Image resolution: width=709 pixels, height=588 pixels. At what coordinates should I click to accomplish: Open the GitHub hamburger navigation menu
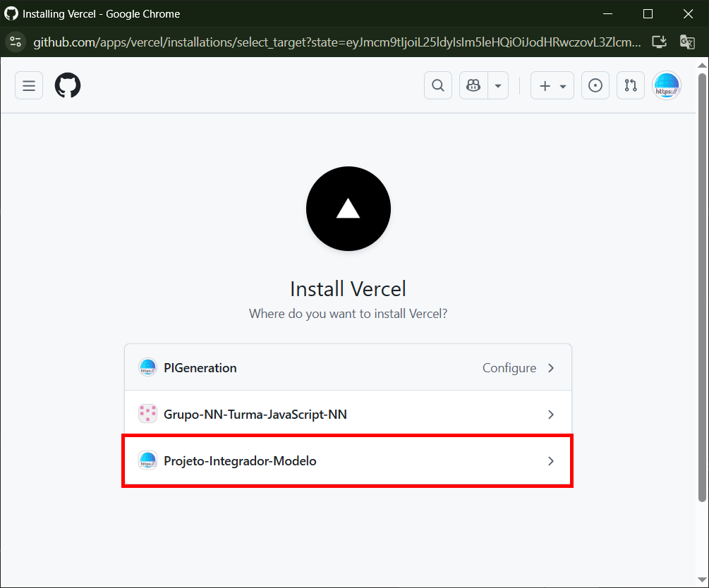point(29,85)
